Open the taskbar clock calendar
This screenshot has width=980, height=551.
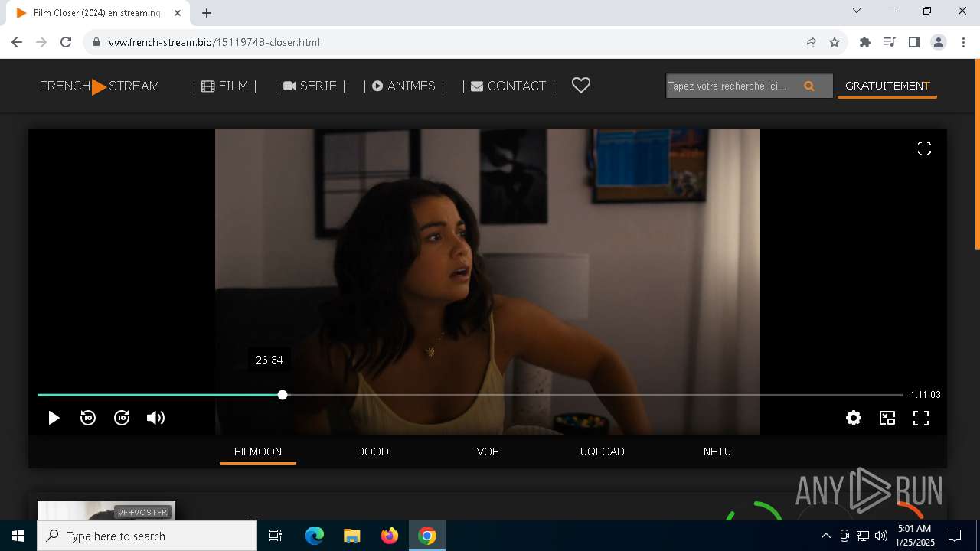tap(915, 536)
